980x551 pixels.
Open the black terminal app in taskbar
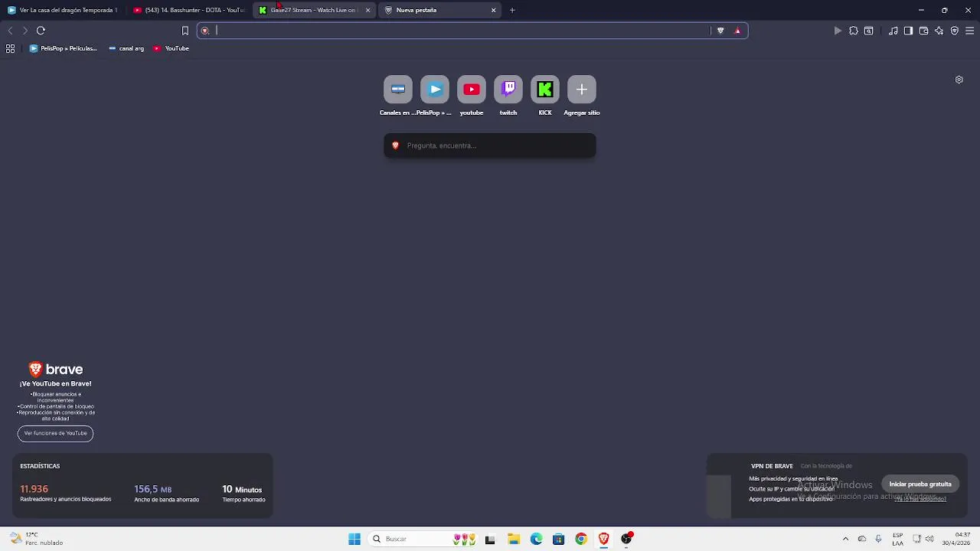[x=490, y=539]
